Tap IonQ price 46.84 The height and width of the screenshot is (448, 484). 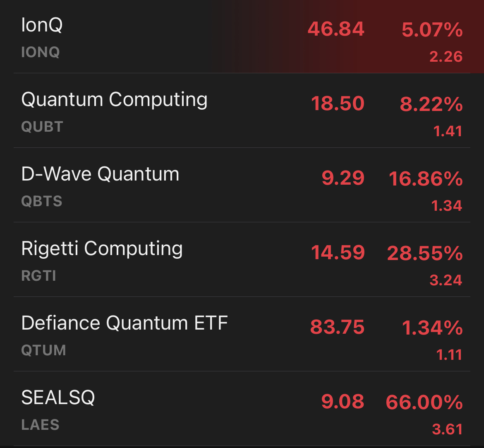(336, 29)
